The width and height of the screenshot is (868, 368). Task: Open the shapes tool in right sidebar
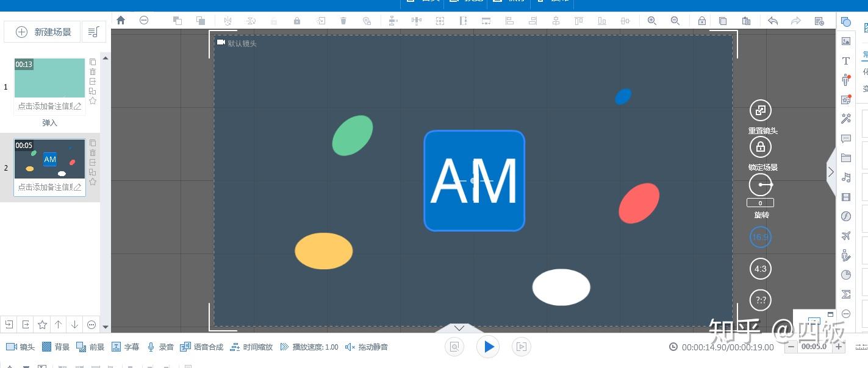[x=846, y=21]
